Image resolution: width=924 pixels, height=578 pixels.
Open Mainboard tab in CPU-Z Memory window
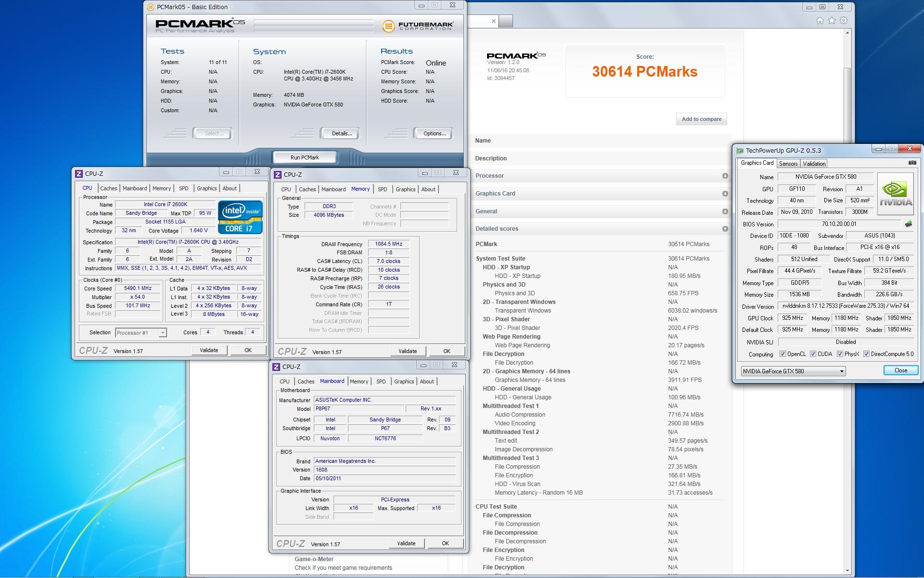click(x=334, y=189)
